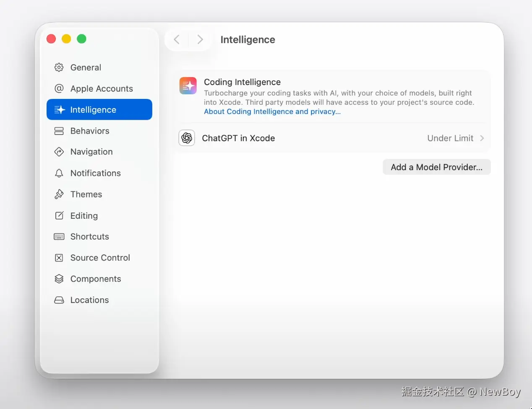Close the settings window

click(x=51, y=39)
